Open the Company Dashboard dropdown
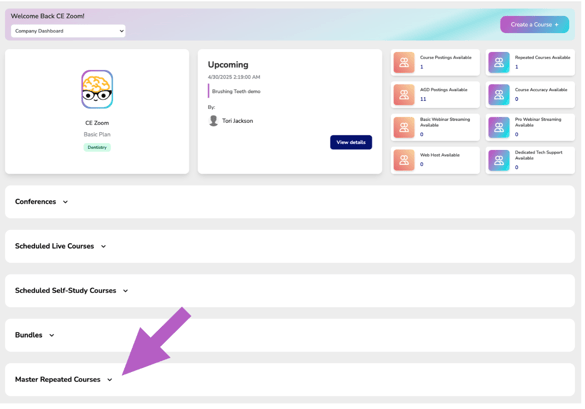Screen dimensions: 585x409 click(x=68, y=31)
